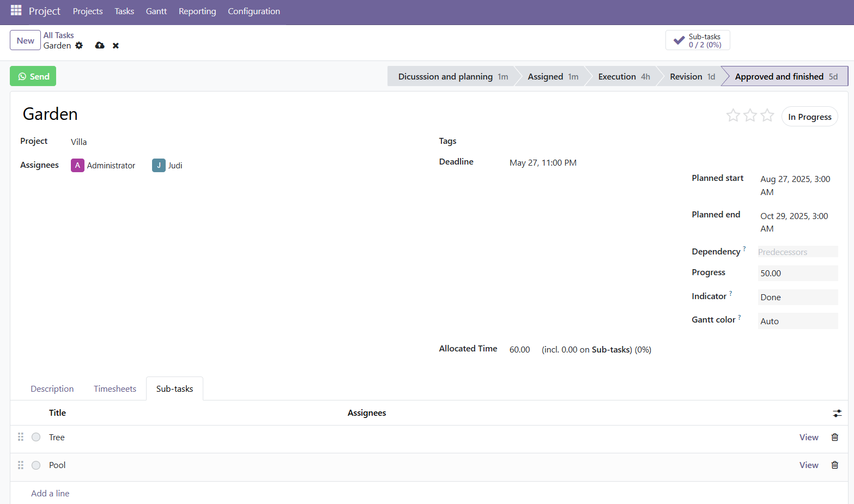Save the record with the cloud icon

click(99, 46)
